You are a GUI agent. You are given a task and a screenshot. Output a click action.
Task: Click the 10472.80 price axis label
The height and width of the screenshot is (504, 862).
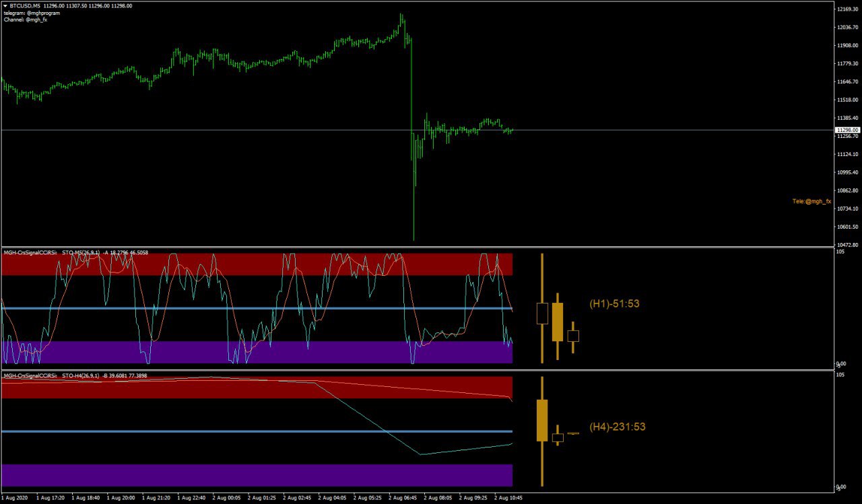pos(847,245)
